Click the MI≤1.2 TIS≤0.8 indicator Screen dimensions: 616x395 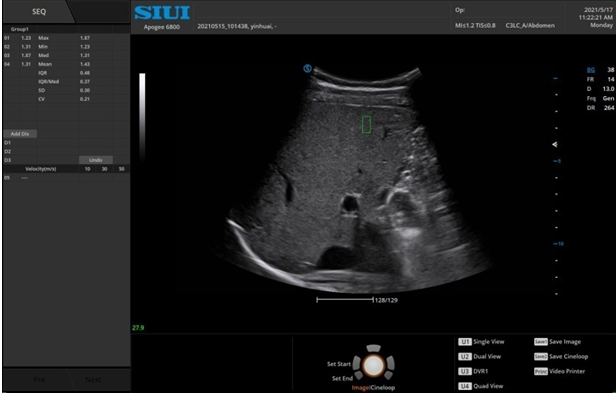[475, 26]
